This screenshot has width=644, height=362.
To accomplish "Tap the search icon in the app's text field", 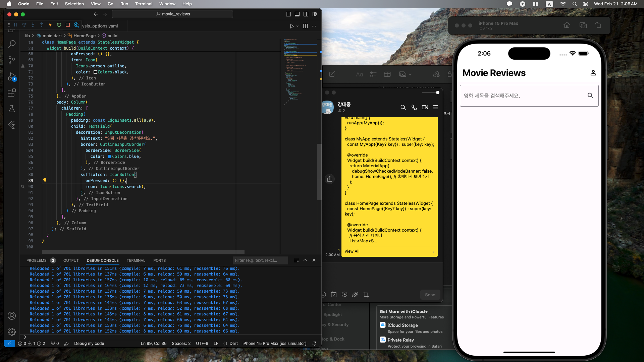I will point(590,96).
